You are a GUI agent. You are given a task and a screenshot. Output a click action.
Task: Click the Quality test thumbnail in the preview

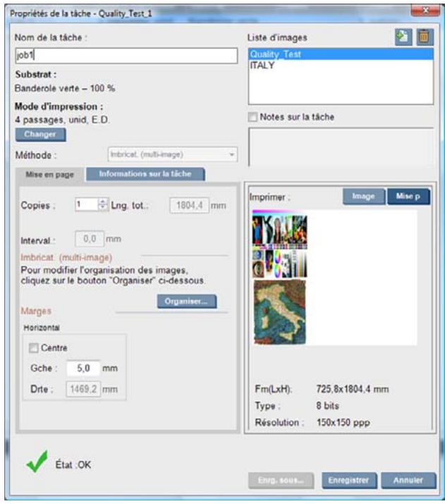(x=280, y=245)
